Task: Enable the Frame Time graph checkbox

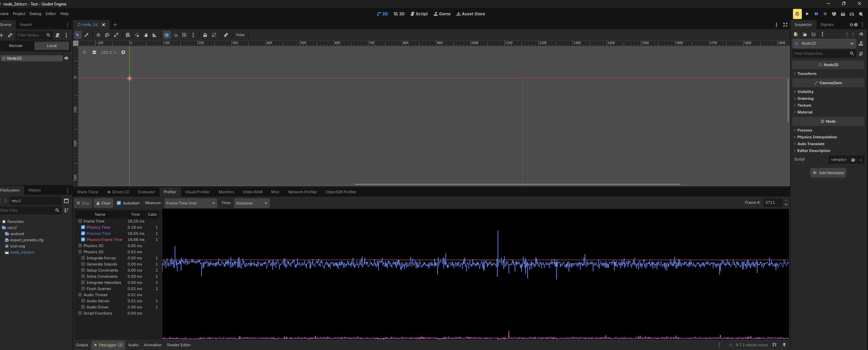Action: pos(80,221)
